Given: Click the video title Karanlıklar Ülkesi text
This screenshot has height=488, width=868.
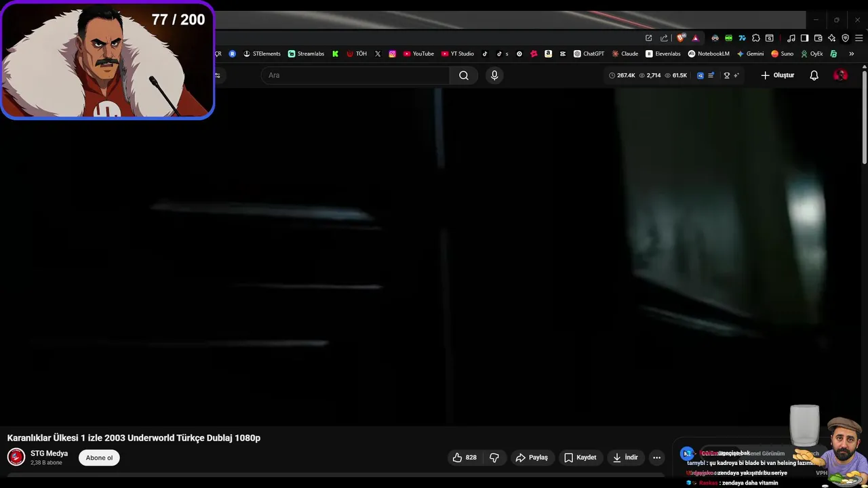Looking at the screenshot, I should pyautogui.click(x=134, y=438).
